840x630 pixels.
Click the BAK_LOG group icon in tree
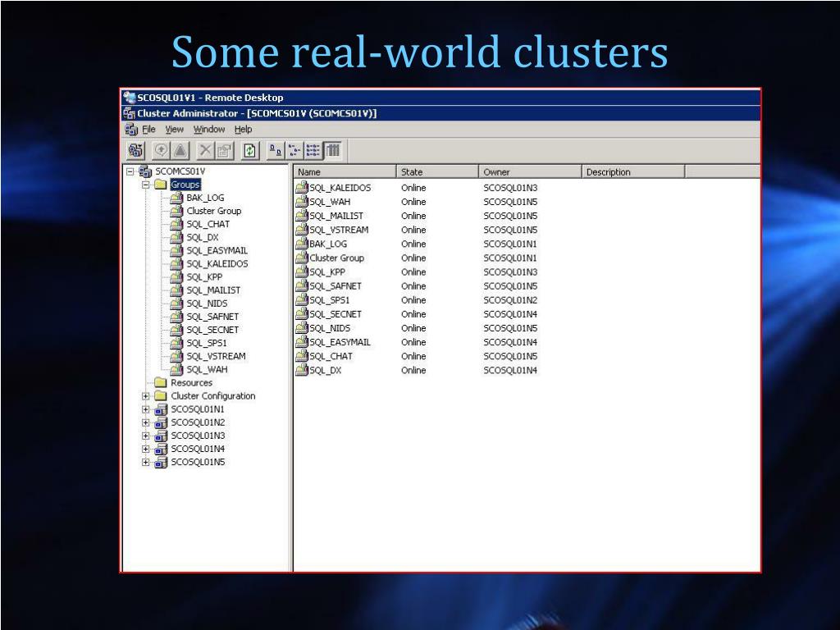pos(177,198)
